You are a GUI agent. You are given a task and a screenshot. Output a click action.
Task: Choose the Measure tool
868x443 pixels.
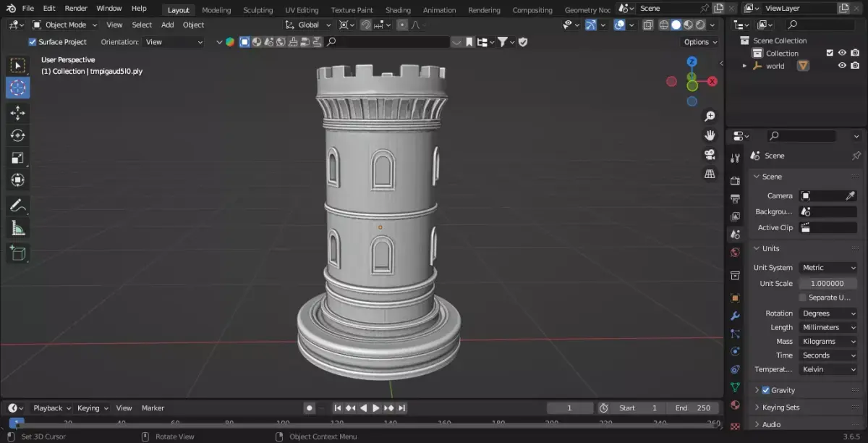[x=18, y=228]
